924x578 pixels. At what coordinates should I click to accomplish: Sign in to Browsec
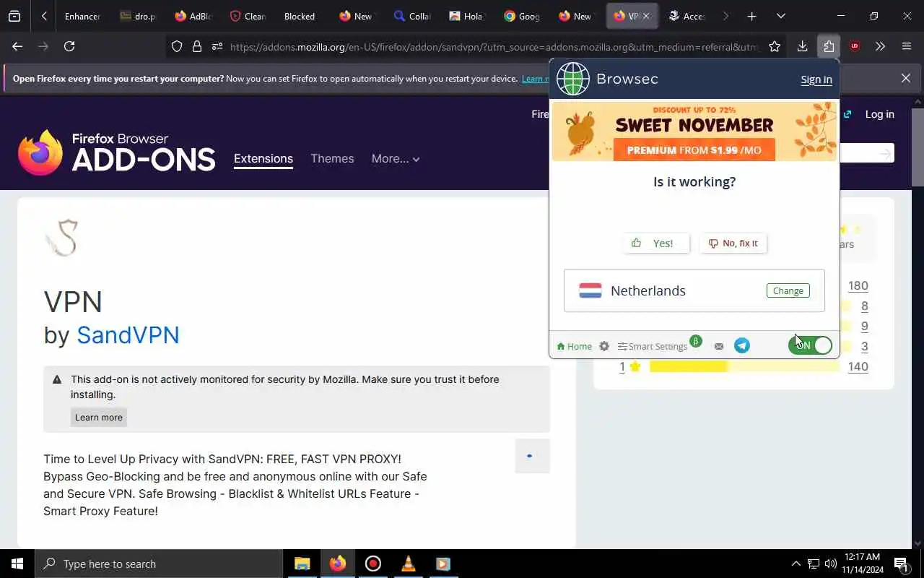[816, 79]
